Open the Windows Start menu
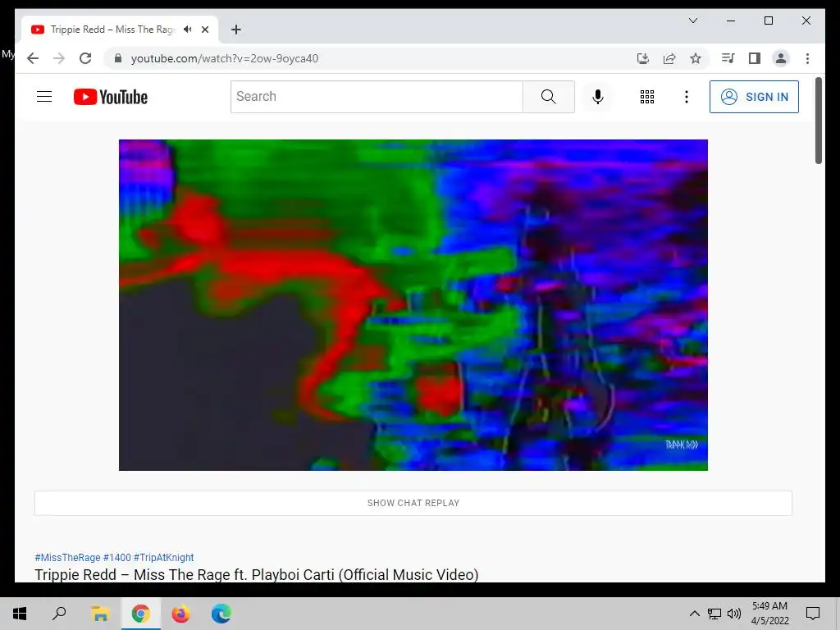Image resolution: width=840 pixels, height=630 pixels. pyautogui.click(x=20, y=614)
